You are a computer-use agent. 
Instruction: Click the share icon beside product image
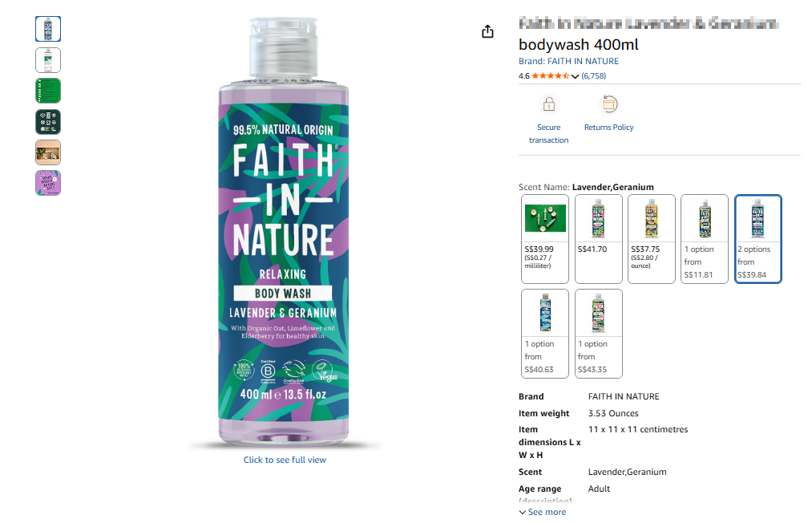(x=487, y=31)
